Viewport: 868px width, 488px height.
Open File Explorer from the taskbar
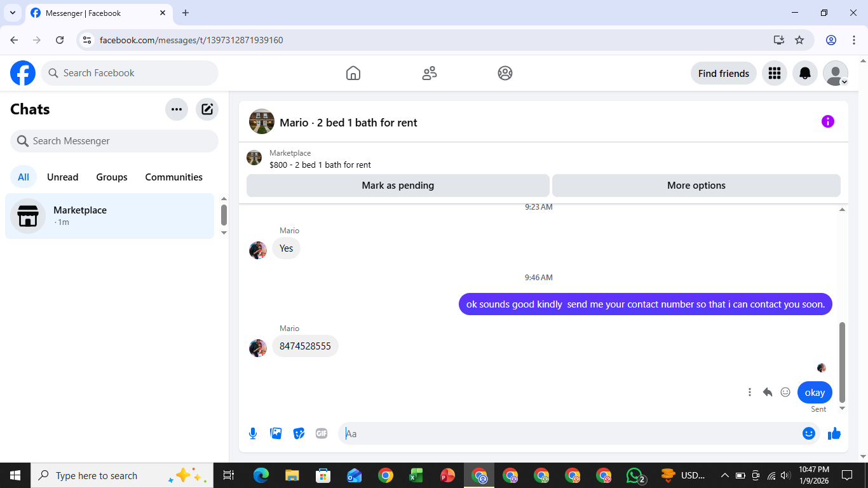[x=292, y=475]
